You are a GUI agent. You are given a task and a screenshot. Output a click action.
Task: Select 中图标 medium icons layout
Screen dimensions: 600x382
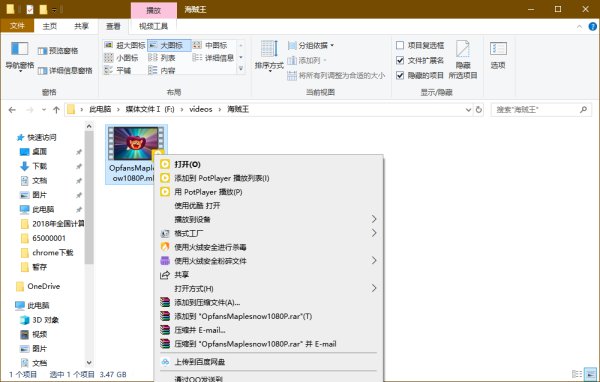coord(210,45)
